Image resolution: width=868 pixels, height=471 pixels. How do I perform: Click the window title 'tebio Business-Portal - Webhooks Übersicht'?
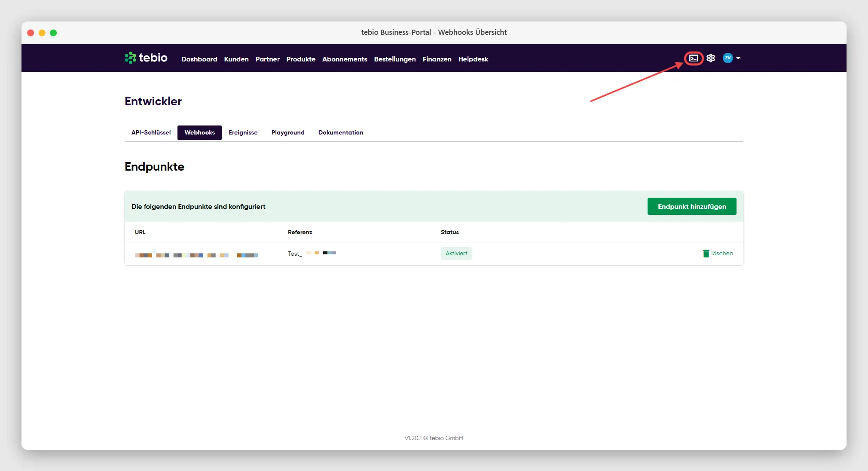tap(434, 32)
